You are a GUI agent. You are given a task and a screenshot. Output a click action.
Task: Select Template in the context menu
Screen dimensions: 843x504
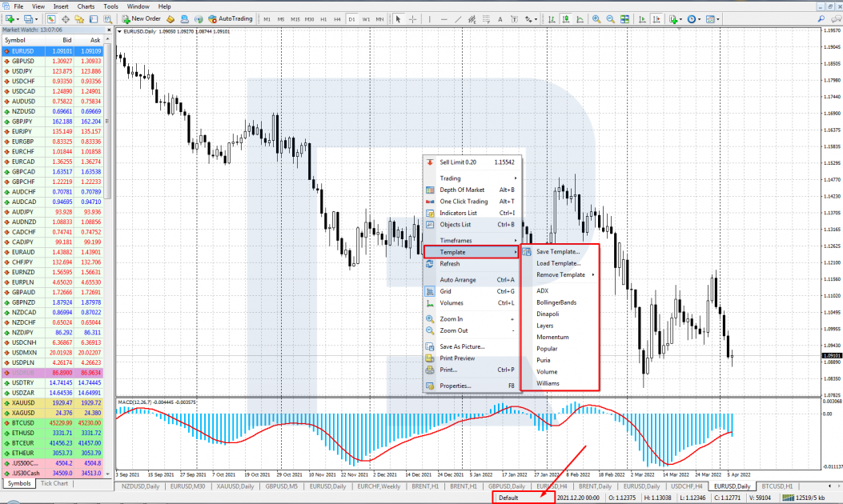coord(472,252)
